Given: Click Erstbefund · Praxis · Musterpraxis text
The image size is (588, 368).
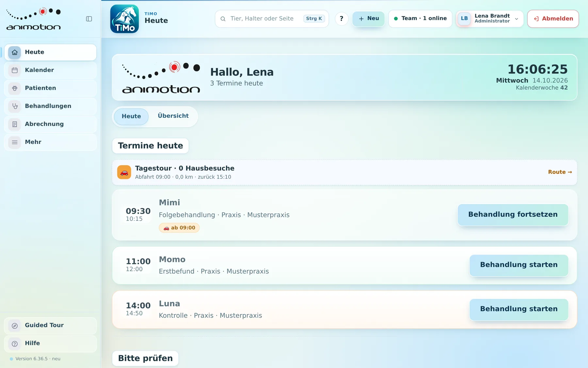Looking at the screenshot, I should click(214, 272).
